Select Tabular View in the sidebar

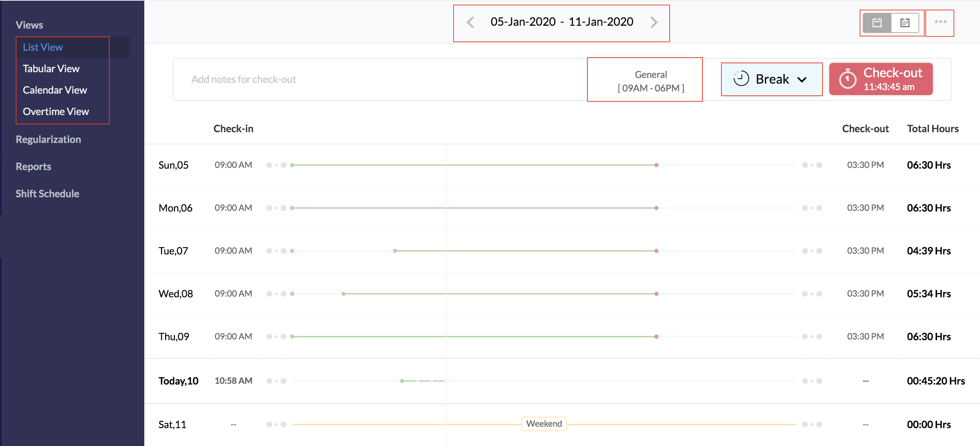point(51,69)
